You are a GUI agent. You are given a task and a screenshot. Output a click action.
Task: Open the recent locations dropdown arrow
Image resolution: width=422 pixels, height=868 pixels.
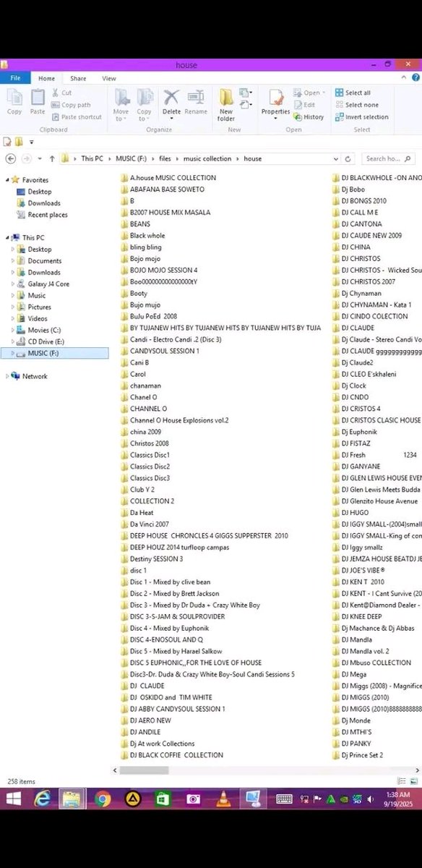40,158
